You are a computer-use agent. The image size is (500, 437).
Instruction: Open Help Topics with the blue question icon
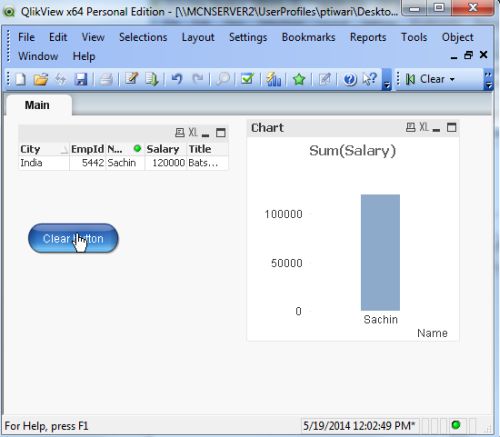coord(350,80)
